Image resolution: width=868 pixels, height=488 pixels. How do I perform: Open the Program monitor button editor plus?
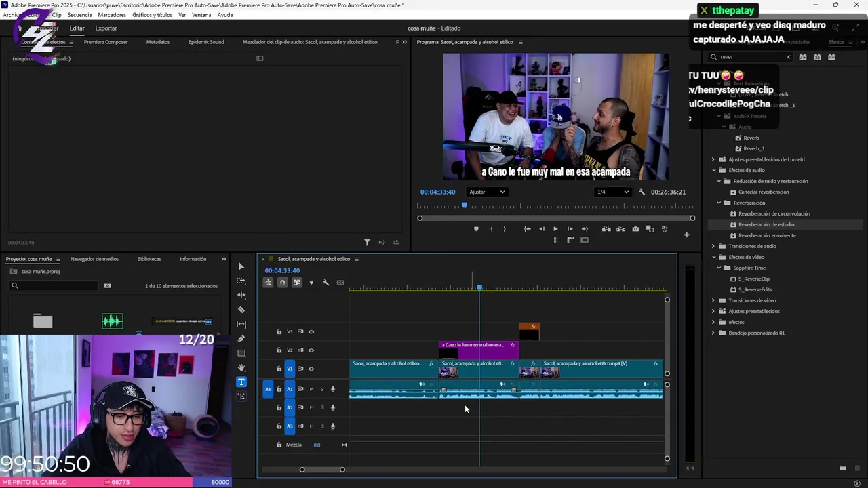click(686, 235)
